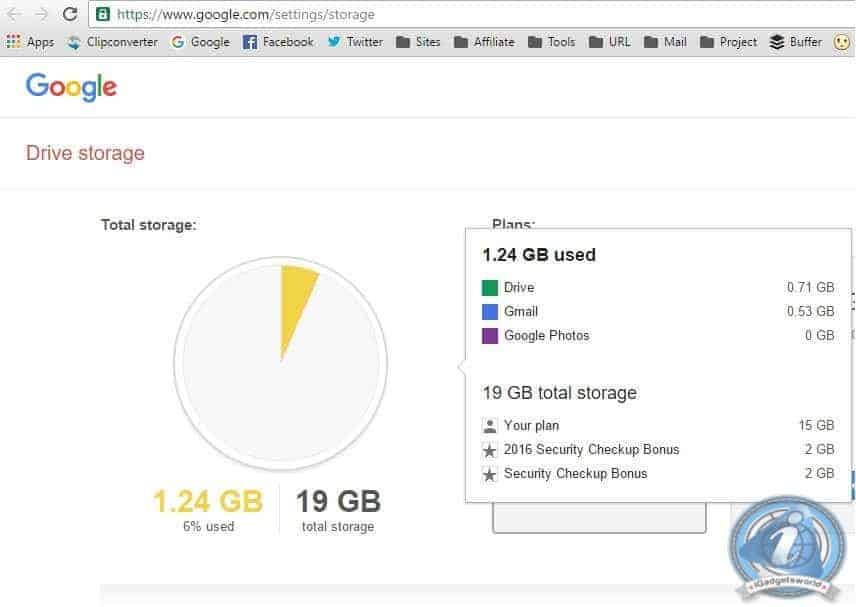Open the URL bookmark folder
The width and height of the screenshot is (856, 607).
tap(610, 42)
